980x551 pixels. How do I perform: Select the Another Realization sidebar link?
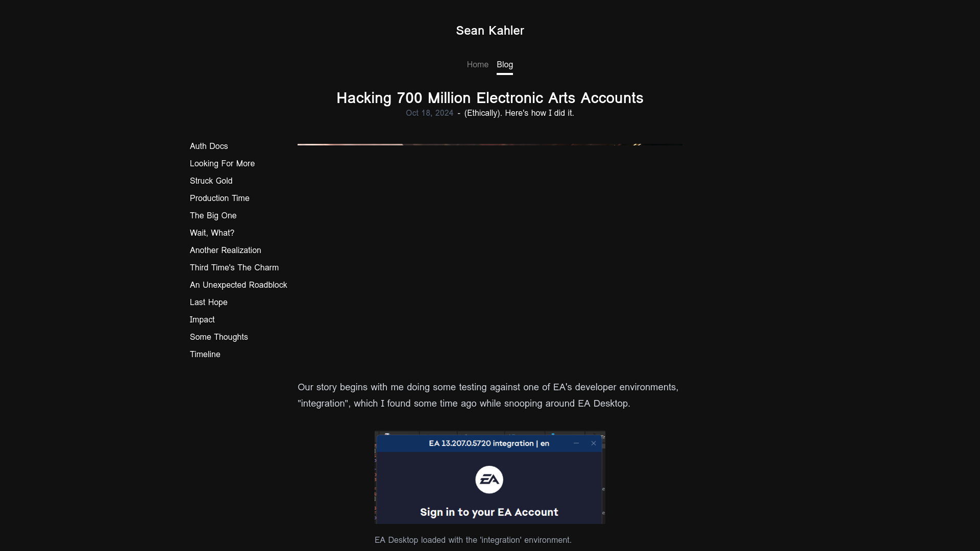tap(226, 249)
